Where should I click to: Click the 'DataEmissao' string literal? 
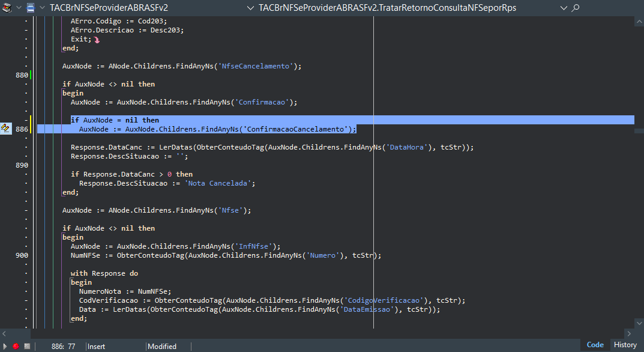point(367,309)
